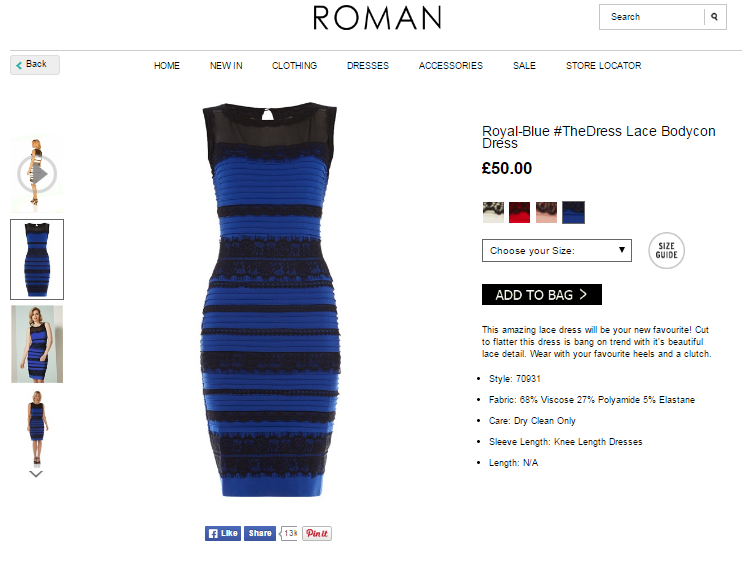
Task: Open the Choose your Size dropdown
Action: pos(557,250)
